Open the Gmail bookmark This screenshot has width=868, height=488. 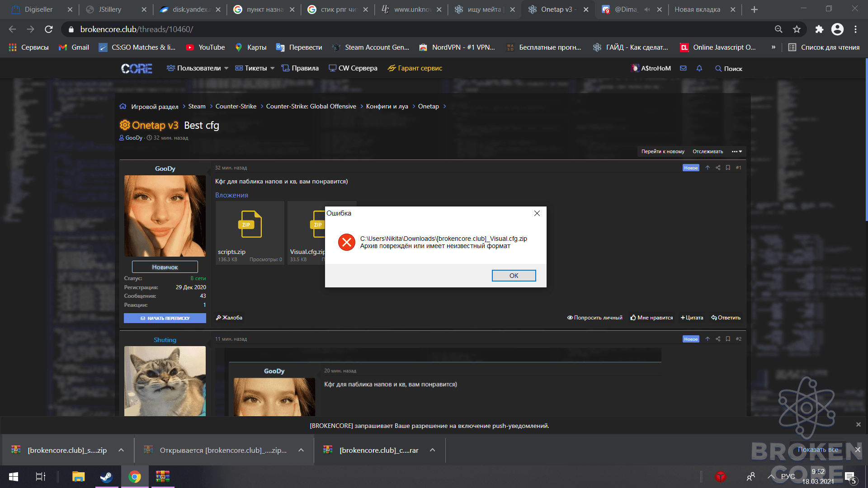click(x=74, y=47)
